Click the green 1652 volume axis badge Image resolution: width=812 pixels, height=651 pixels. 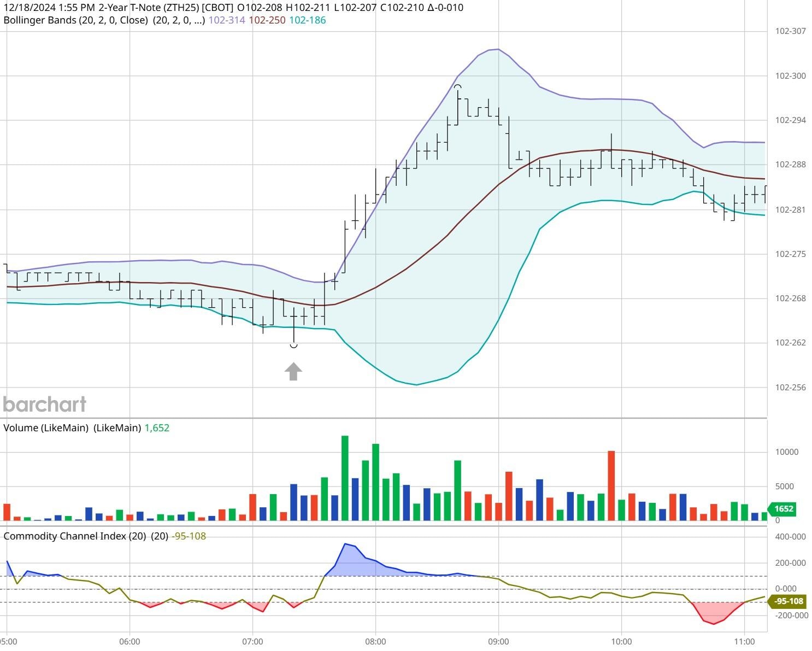pos(782,509)
